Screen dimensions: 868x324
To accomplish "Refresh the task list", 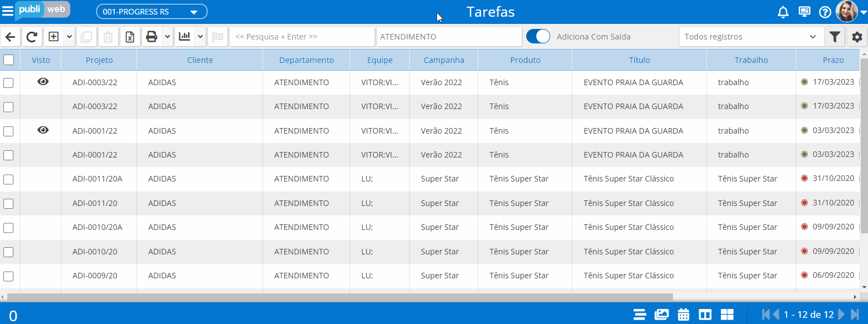I will pyautogui.click(x=32, y=37).
